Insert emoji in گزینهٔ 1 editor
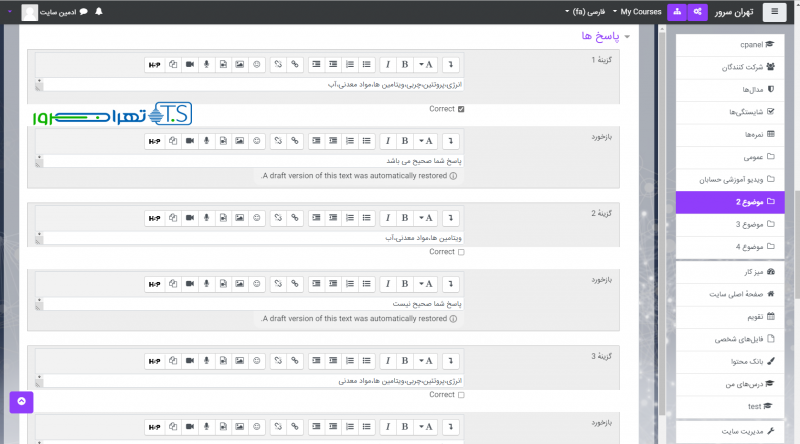800x444 pixels. coord(257,64)
